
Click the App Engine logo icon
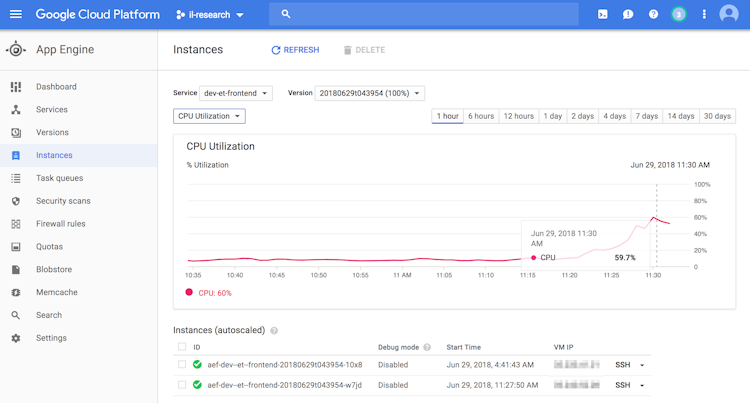(x=16, y=49)
